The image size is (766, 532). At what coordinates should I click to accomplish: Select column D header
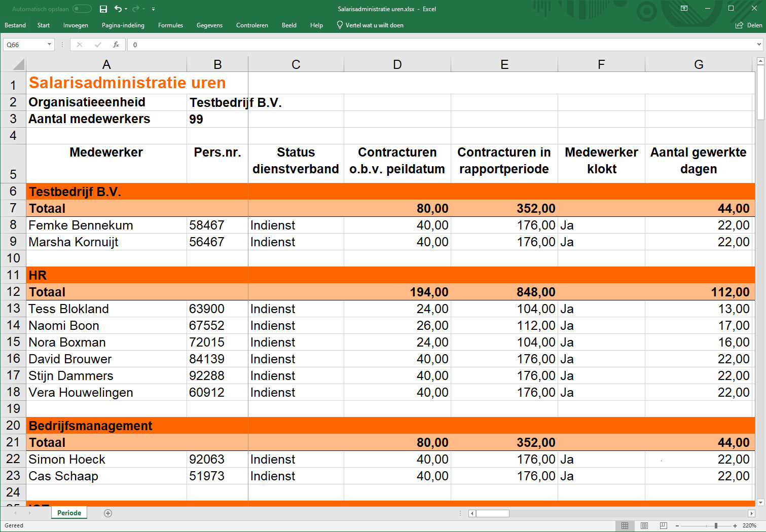pos(397,64)
